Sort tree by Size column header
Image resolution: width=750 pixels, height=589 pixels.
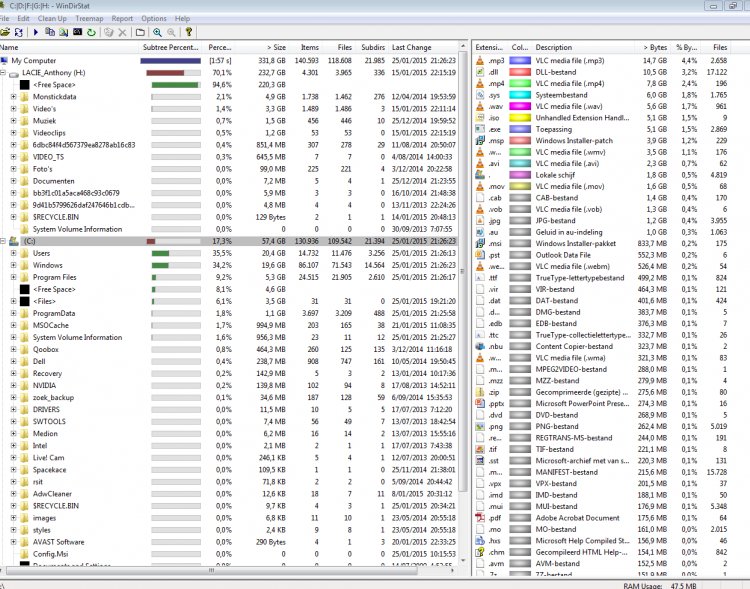tap(263, 47)
